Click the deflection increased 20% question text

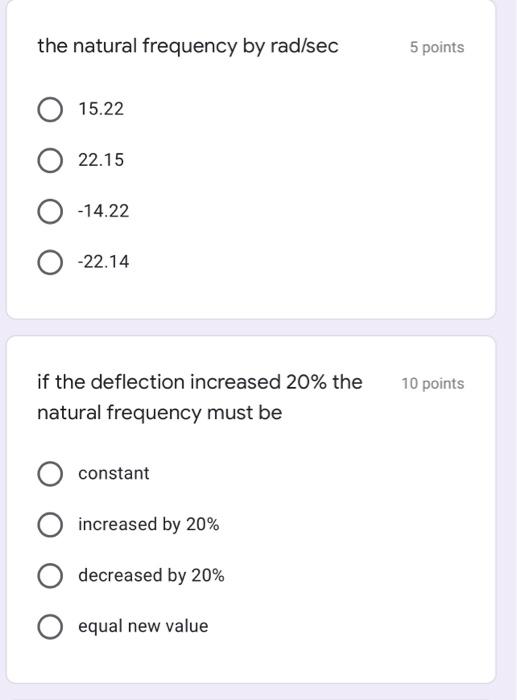coord(200,397)
